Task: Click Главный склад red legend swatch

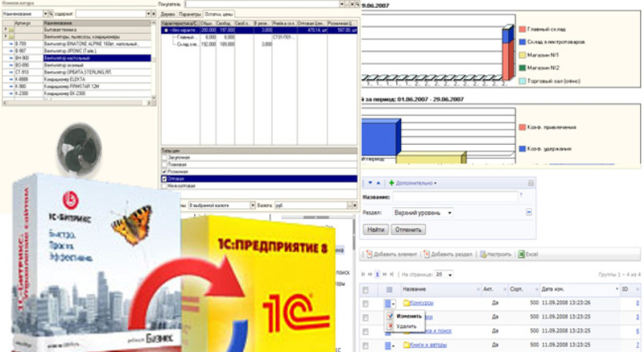Action: click(x=522, y=29)
